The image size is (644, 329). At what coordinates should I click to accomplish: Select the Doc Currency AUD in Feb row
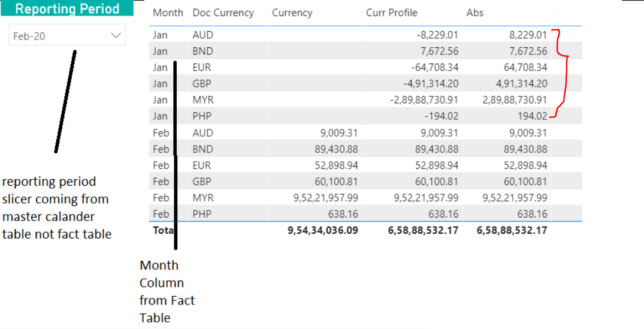[203, 132]
